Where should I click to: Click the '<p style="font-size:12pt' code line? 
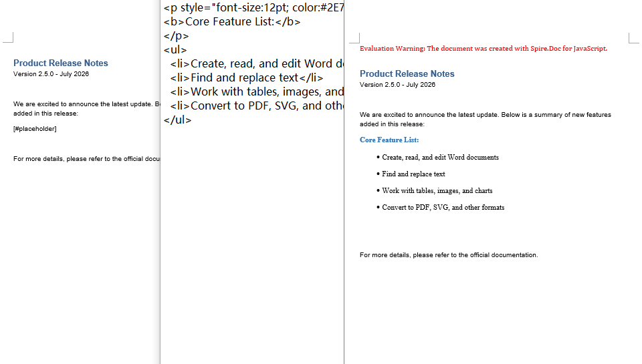(x=253, y=8)
